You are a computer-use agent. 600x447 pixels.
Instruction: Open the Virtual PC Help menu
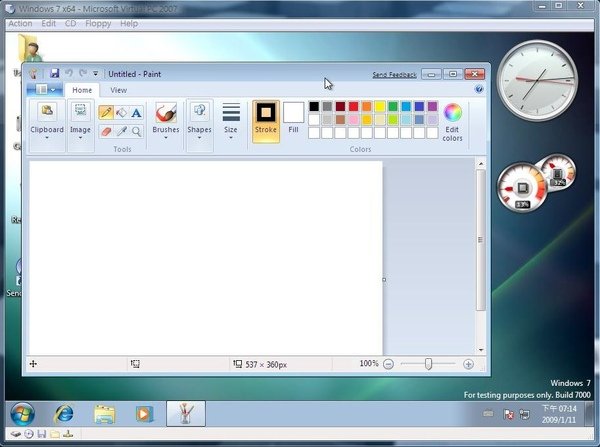tap(129, 23)
